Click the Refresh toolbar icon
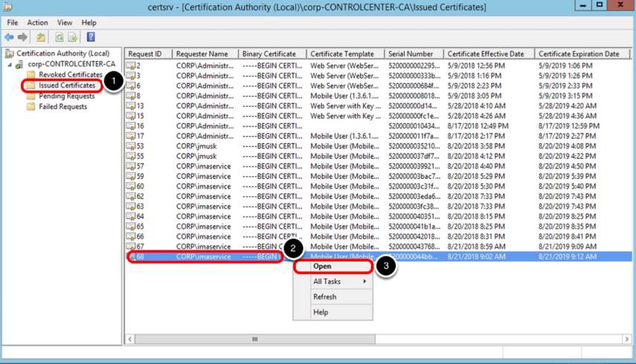This screenshot has height=364, width=636. click(x=60, y=37)
